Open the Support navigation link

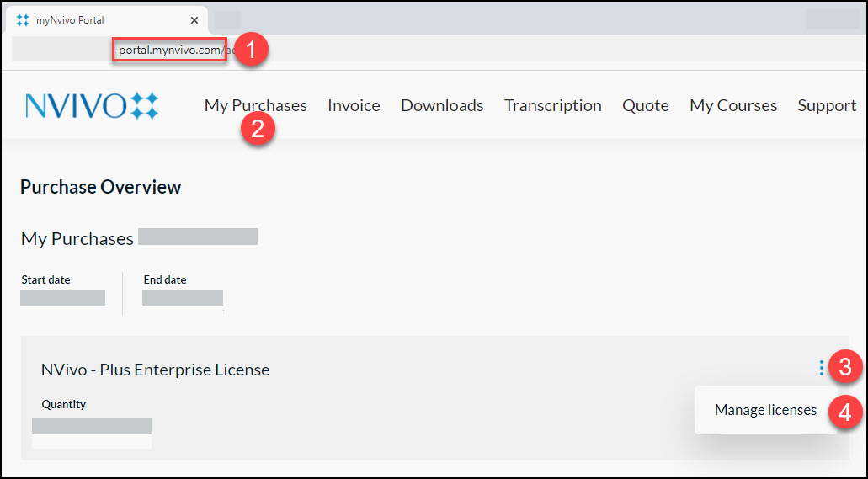click(827, 105)
